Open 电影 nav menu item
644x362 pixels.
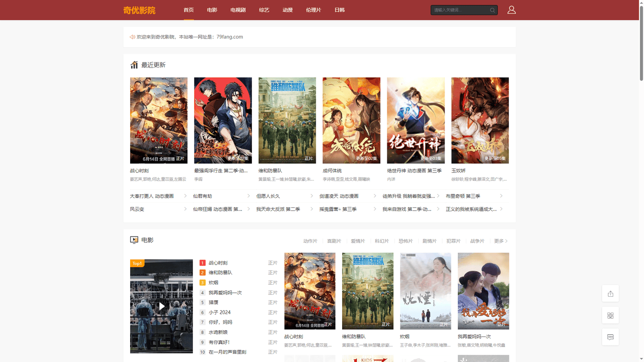tap(212, 10)
